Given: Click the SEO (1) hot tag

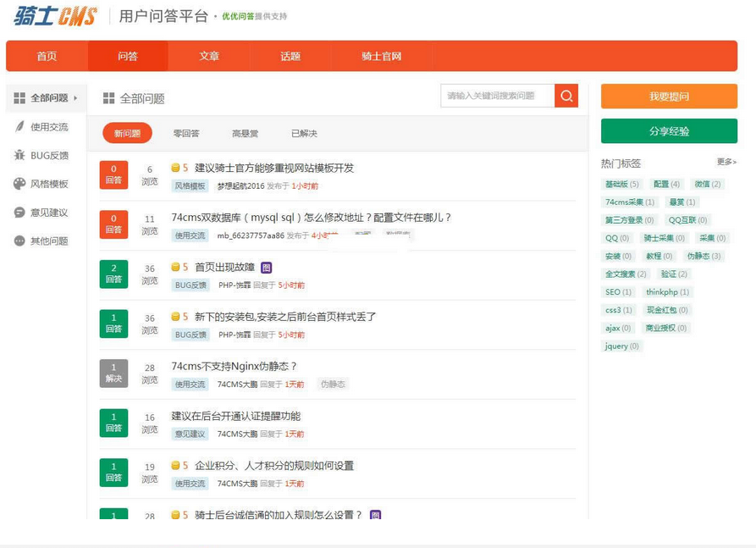Looking at the screenshot, I should (x=618, y=292).
